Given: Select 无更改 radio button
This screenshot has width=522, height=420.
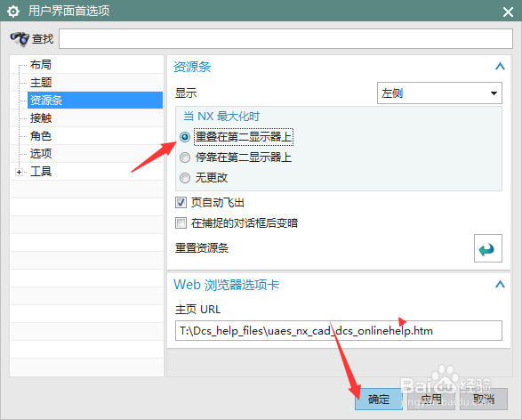Looking at the screenshot, I should [185, 178].
